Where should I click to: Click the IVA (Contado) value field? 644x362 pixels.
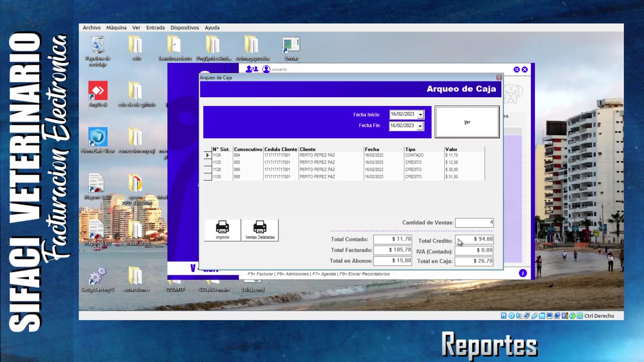click(x=474, y=250)
